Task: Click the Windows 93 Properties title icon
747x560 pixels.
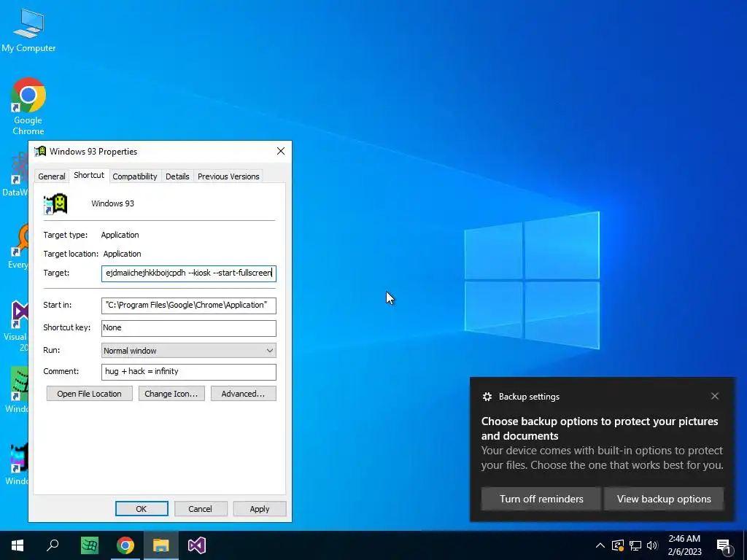Action: click(x=41, y=152)
